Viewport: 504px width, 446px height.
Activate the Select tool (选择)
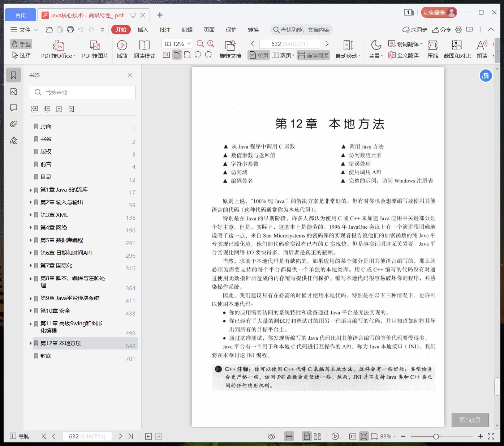pos(21,55)
